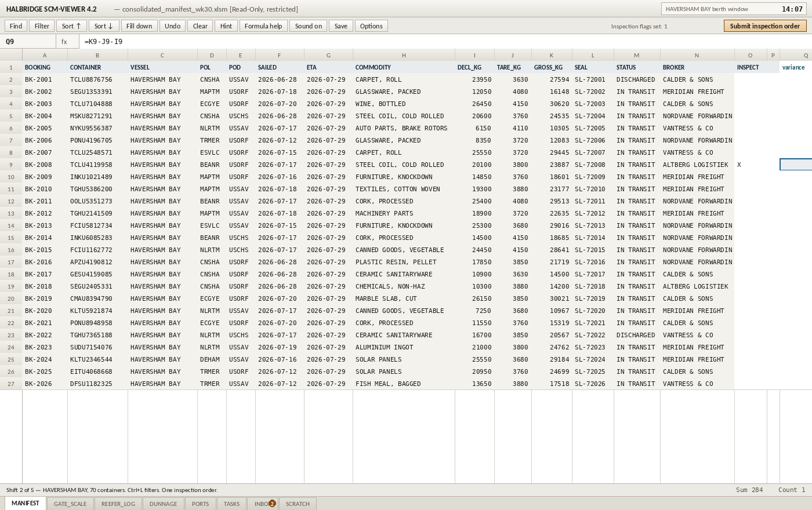The height and width of the screenshot is (510, 812).
Task: Submit the inspection order
Action: [765, 26]
